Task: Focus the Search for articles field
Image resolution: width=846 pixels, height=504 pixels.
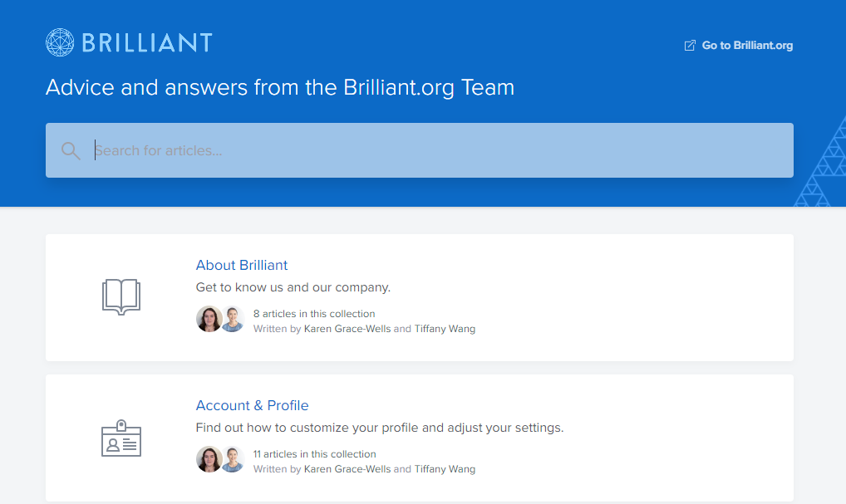Action: pos(419,150)
